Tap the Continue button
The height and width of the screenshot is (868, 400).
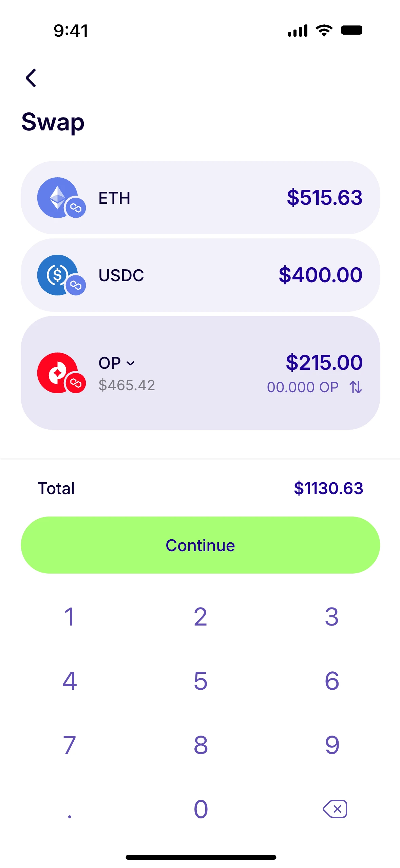coord(200,545)
